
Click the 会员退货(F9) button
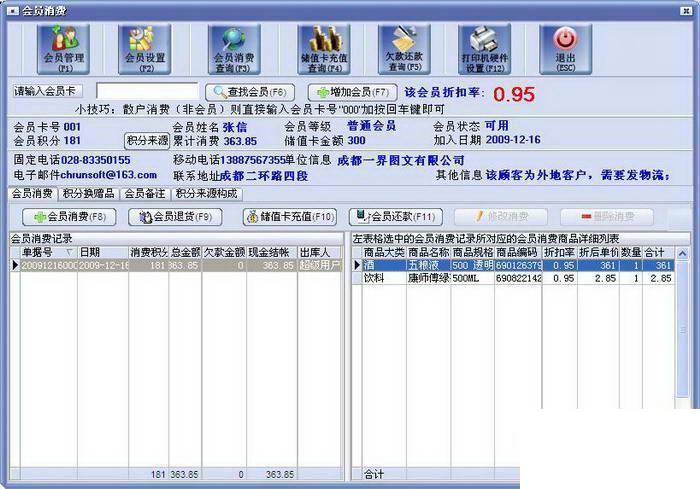(x=175, y=217)
